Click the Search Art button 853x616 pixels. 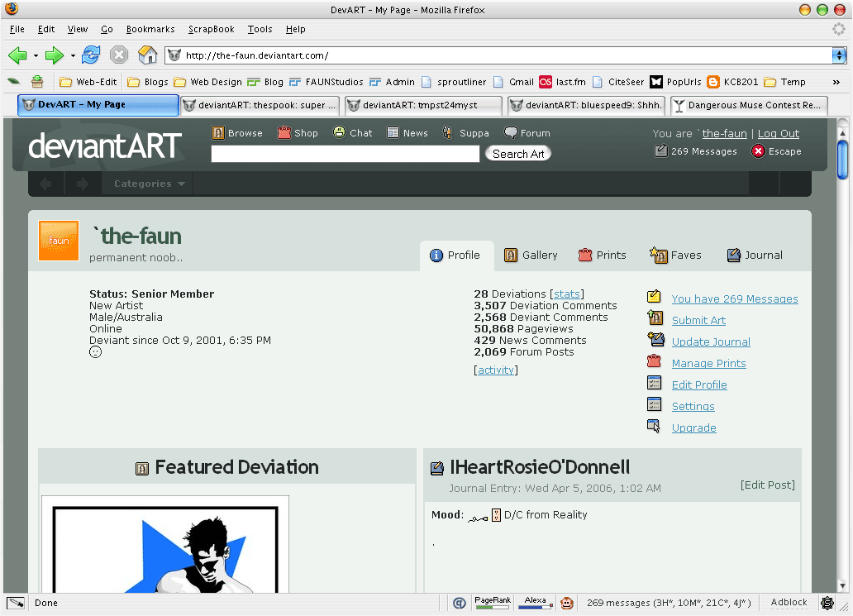click(x=518, y=154)
